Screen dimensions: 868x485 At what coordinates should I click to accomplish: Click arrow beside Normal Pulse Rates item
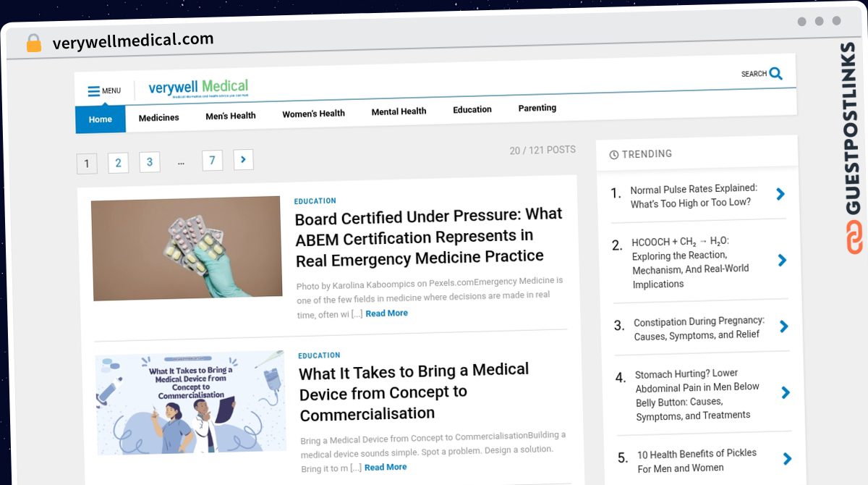tap(780, 193)
